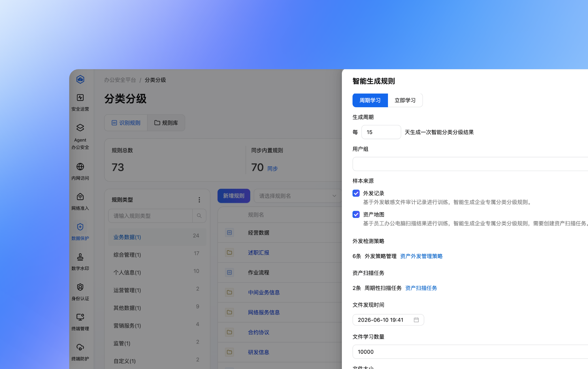The width and height of the screenshot is (588, 369).
Task: Open the 用户组 selection field
Action: click(x=470, y=164)
